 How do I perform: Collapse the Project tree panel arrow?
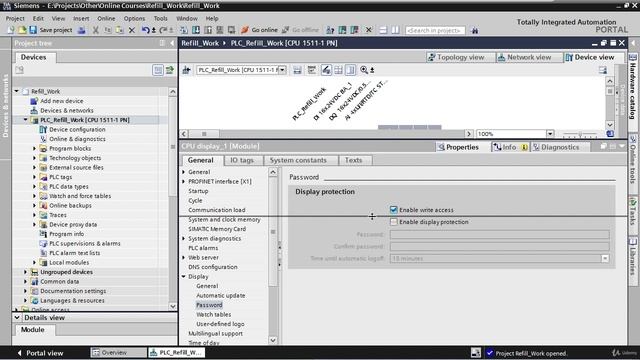click(x=172, y=43)
